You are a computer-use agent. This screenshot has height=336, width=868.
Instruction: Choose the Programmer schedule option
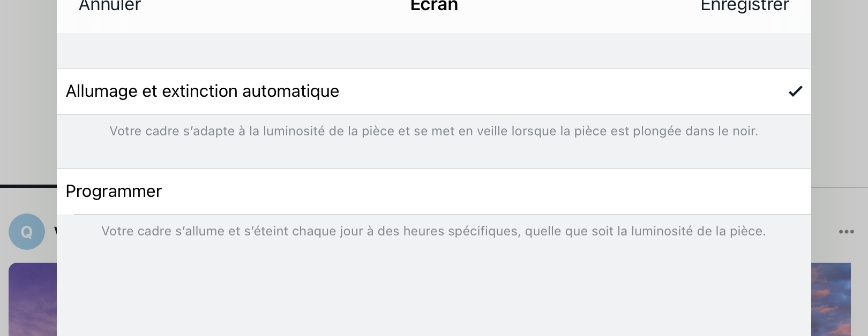point(434,191)
